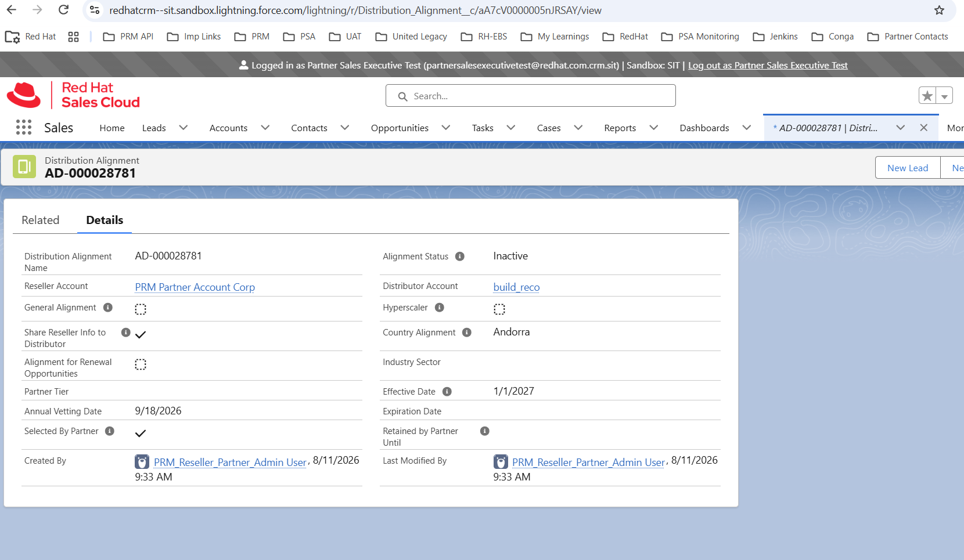Expand the Cases nav dropdown chevron
This screenshot has height=560, width=964.
pyautogui.click(x=578, y=128)
